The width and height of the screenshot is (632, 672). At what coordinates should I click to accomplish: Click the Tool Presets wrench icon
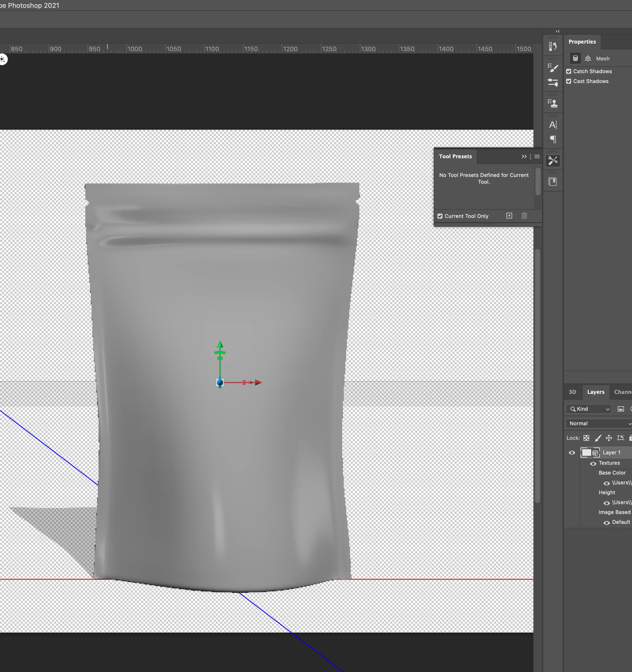(553, 161)
